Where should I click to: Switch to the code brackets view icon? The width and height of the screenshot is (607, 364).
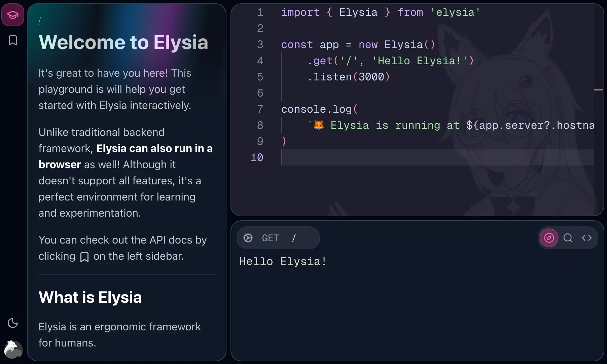click(x=587, y=238)
